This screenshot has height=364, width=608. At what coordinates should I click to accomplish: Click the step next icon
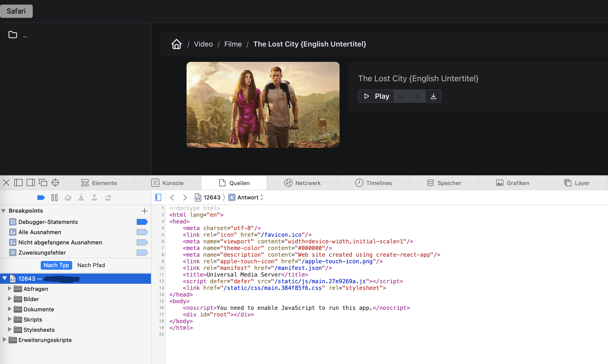coord(108,198)
